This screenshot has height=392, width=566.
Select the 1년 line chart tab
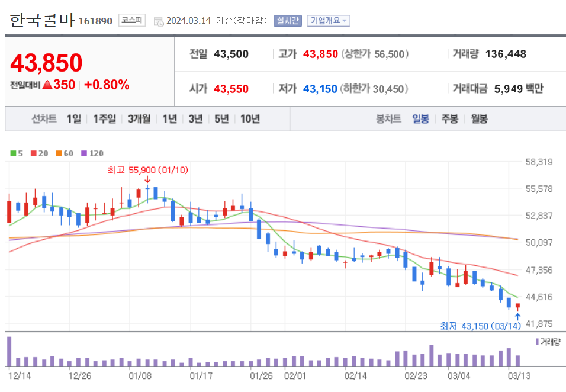[x=169, y=119]
